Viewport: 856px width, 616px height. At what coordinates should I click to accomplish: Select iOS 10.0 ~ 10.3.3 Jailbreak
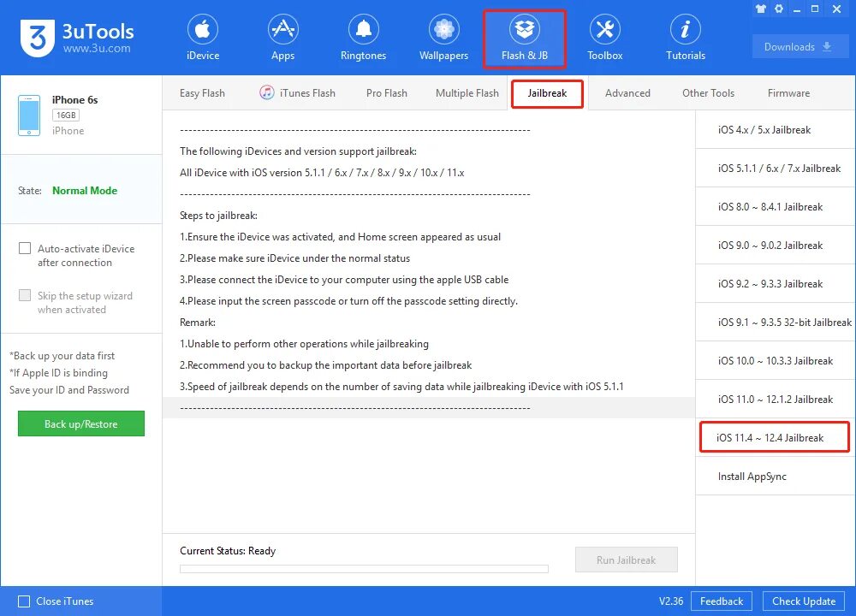click(x=776, y=361)
